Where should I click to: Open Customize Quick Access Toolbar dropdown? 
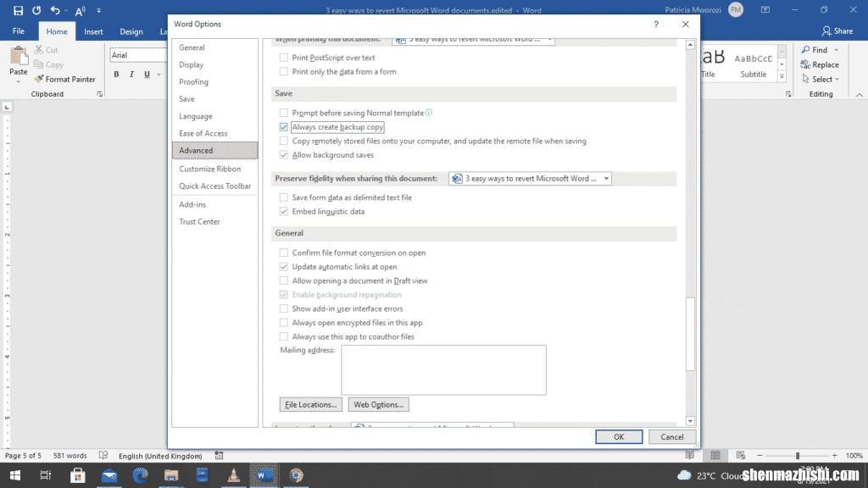tap(98, 10)
